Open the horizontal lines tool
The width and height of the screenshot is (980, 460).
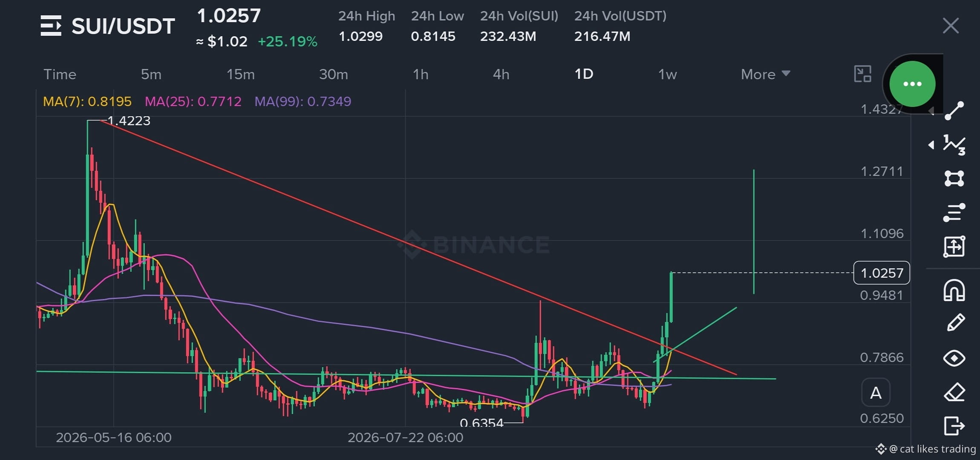point(954,213)
